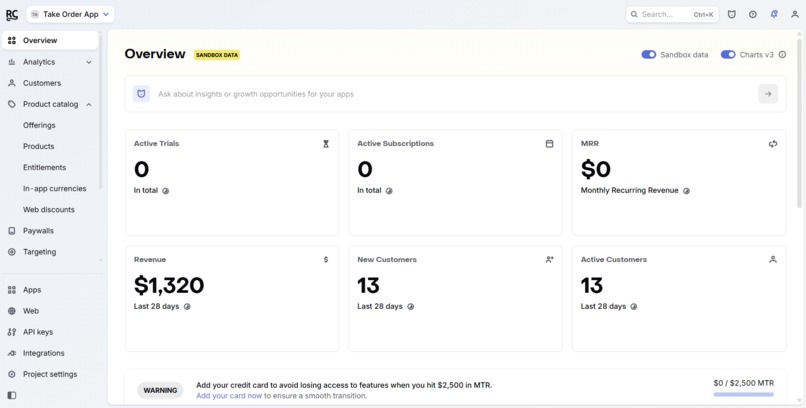Open Apps in the sidebar
The image size is (806, 408).
click(x=32, y=290)
